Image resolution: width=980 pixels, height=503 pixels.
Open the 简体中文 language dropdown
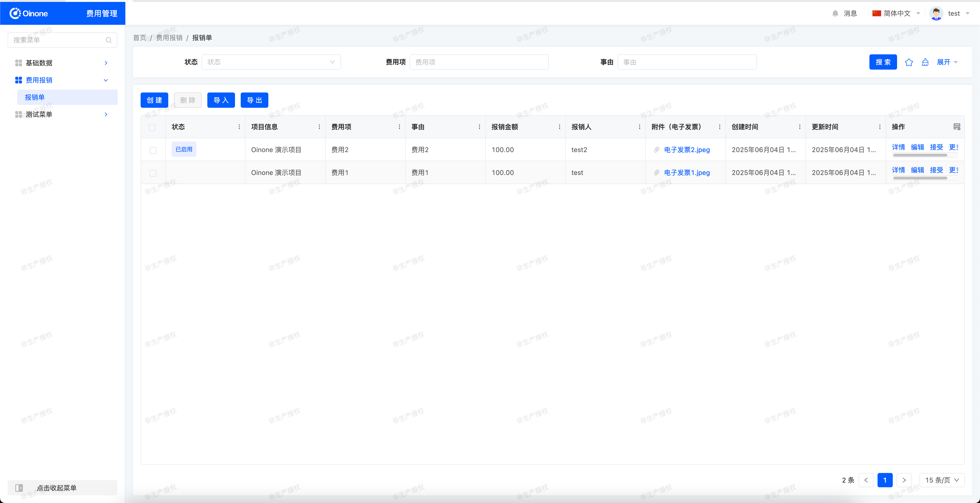(x=897, y=13)
